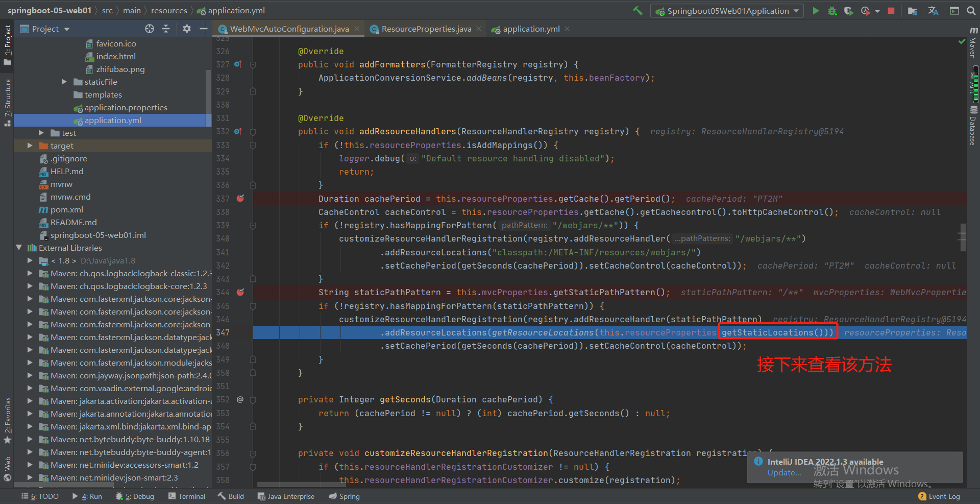Click the Build Project hammer icon
Image resolution: width=980 pixels, height=504 pixels.
pyautogui.click(x=638, y=11)
